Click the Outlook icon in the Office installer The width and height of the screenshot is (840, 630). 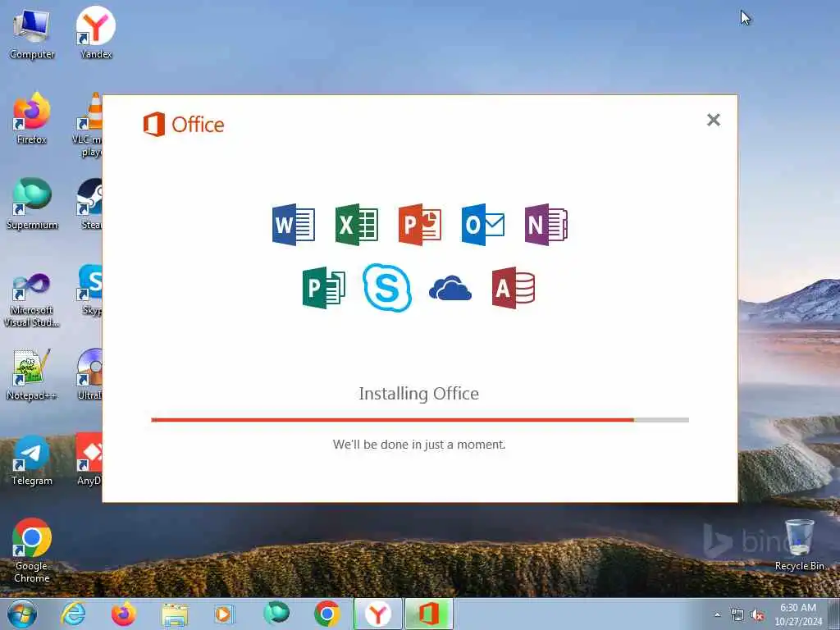click(x=482, y=225)
